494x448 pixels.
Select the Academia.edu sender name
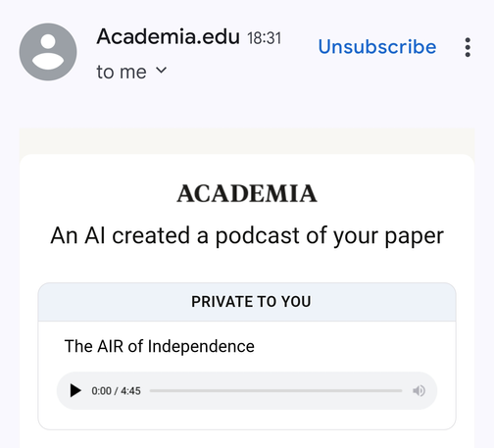[169, 36]
